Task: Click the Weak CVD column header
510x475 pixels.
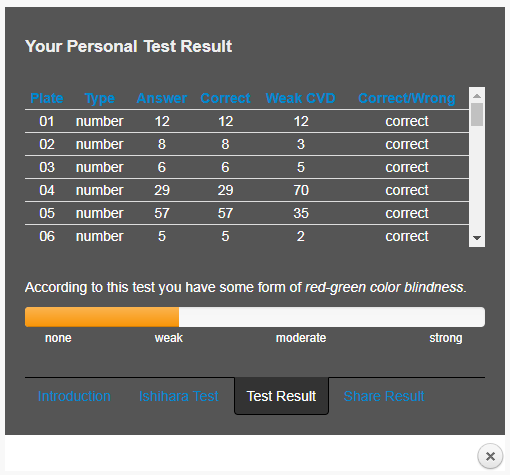Action: pos(301,98)
